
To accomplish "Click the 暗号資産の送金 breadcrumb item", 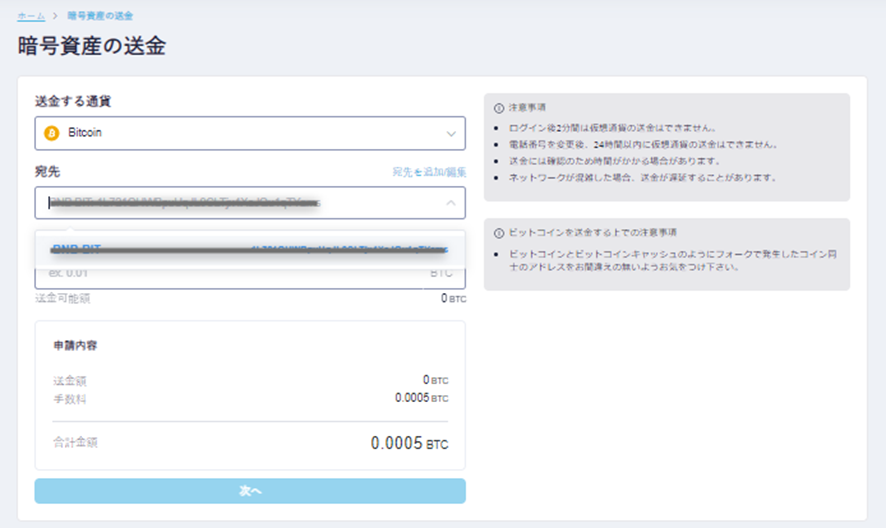I will (100, 16).
